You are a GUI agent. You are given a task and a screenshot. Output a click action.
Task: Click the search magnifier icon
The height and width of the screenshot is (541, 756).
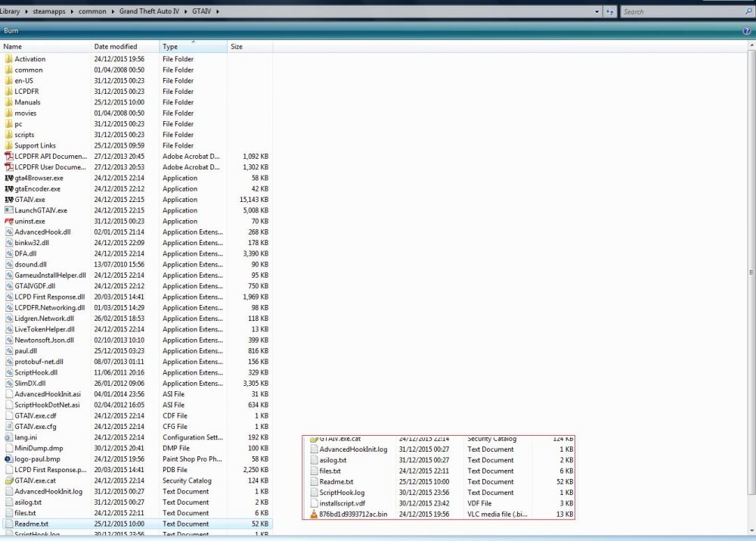click(x=748, y=11)
